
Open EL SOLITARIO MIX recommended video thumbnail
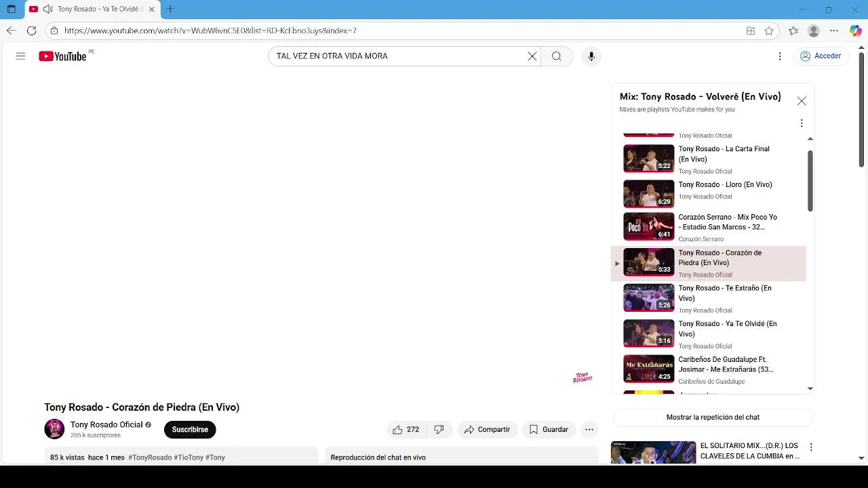point(653,453)
